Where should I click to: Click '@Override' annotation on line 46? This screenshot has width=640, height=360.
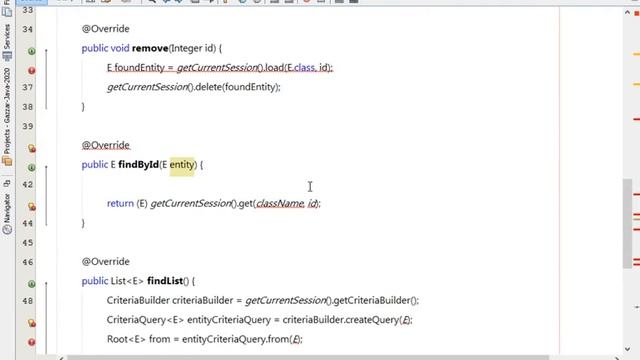(x=106, y=262)
